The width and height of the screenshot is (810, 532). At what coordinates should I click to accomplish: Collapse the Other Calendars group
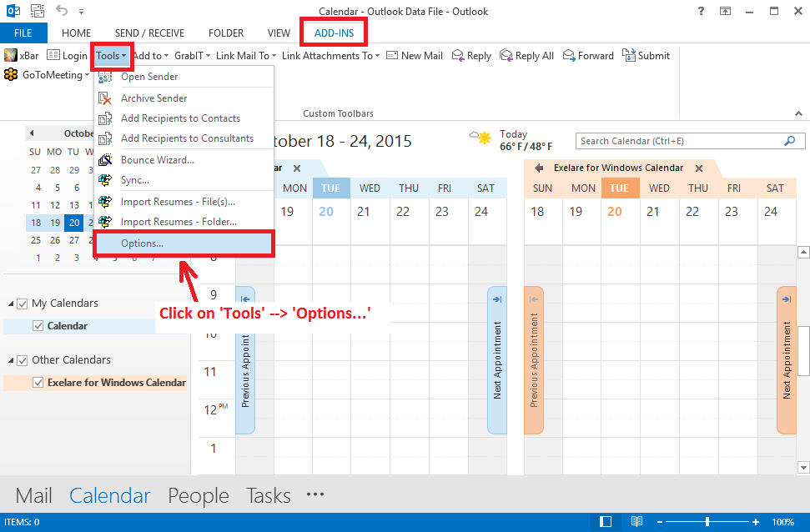(x=11, y=360)
